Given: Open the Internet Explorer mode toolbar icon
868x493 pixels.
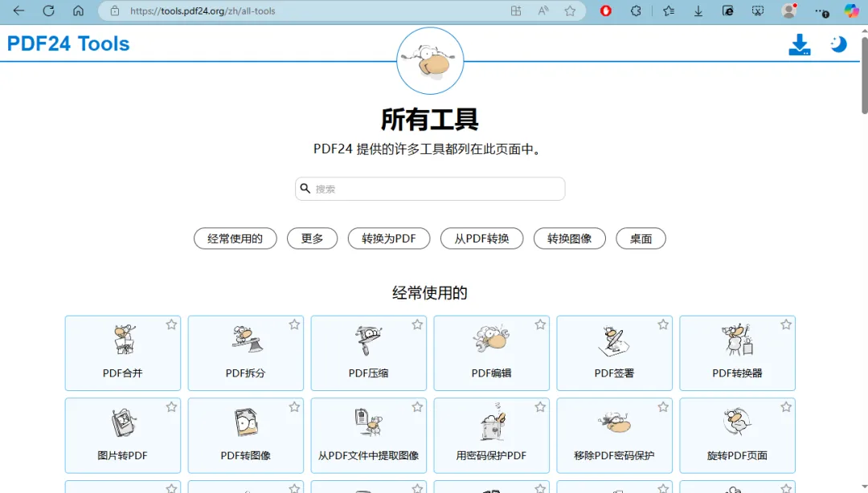Looking at the screenshot, I should (728, 10).
